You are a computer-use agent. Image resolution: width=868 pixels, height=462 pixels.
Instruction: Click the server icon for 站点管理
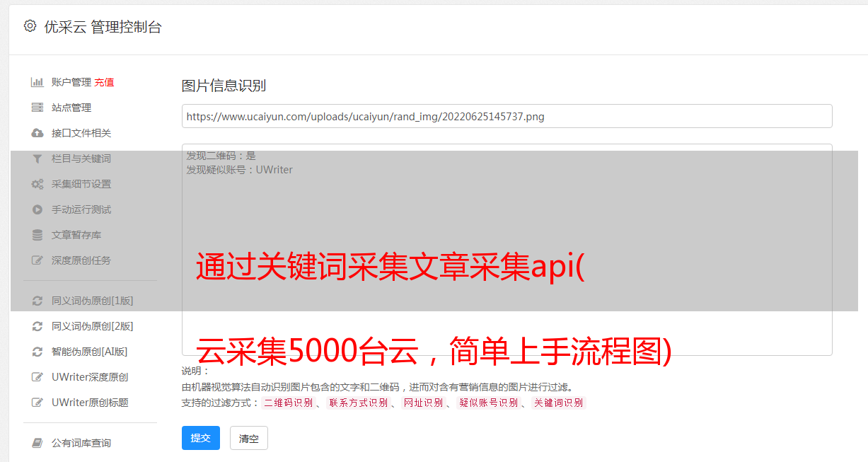[37, 108]
